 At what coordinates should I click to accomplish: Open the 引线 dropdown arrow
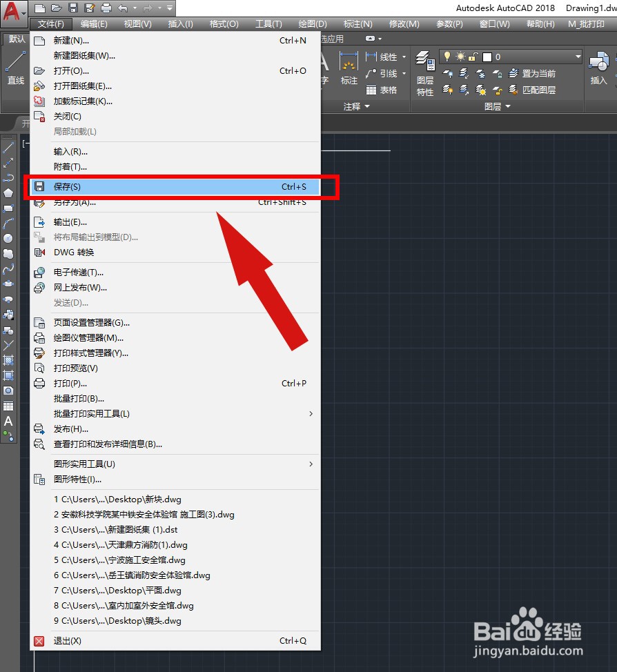click(404, 73)
